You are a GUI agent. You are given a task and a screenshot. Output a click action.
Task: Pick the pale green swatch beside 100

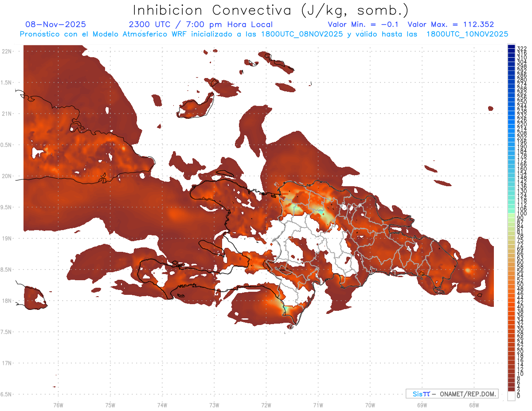coord(511,216)
